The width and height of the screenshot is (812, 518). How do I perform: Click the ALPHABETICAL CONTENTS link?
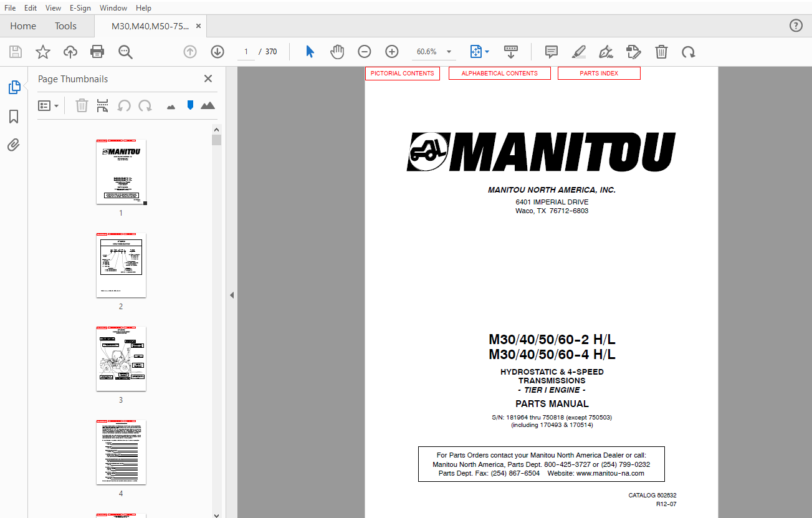(500, 74)
